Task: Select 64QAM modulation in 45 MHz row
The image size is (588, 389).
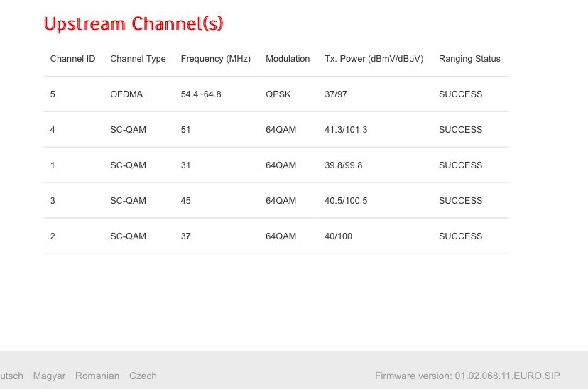Action: [281, 201]
